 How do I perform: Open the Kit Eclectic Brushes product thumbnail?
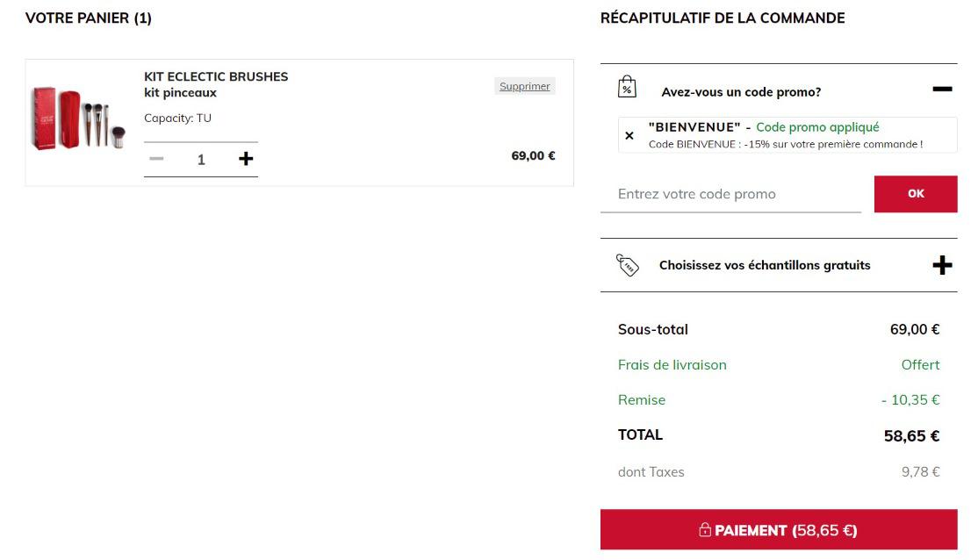79,118
